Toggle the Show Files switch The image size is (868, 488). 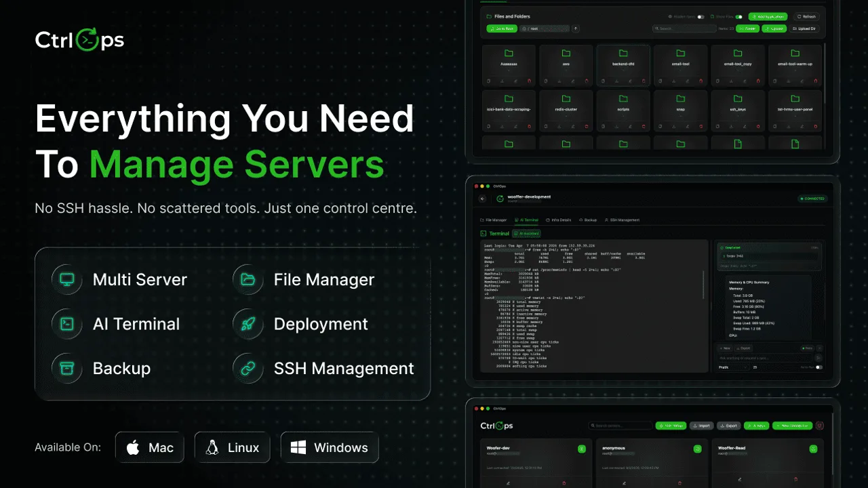[738, 16]
